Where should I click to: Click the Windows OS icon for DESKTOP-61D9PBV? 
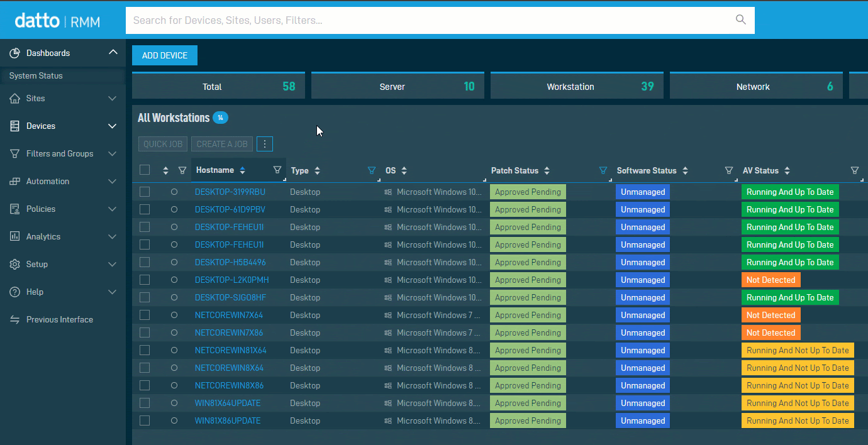click(388, 209)
